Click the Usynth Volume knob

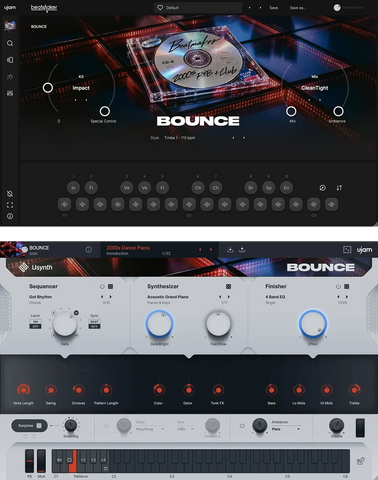[x=336, y=426]
